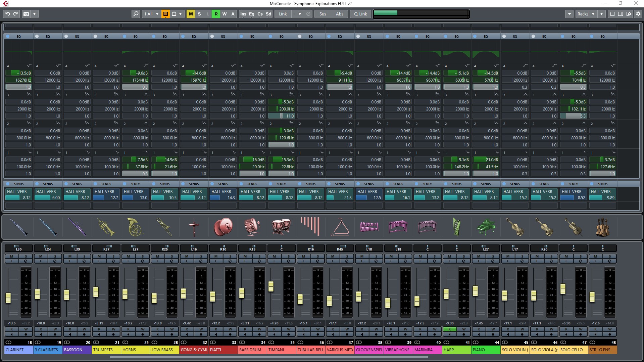Select the string ensemble picture on STR LG ENS
Viewport: 644px width, 362px height.
click(602, 227)
